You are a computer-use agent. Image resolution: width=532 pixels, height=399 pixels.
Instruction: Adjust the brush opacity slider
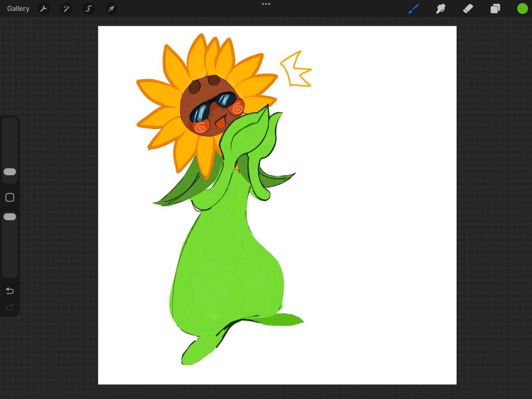10,217
